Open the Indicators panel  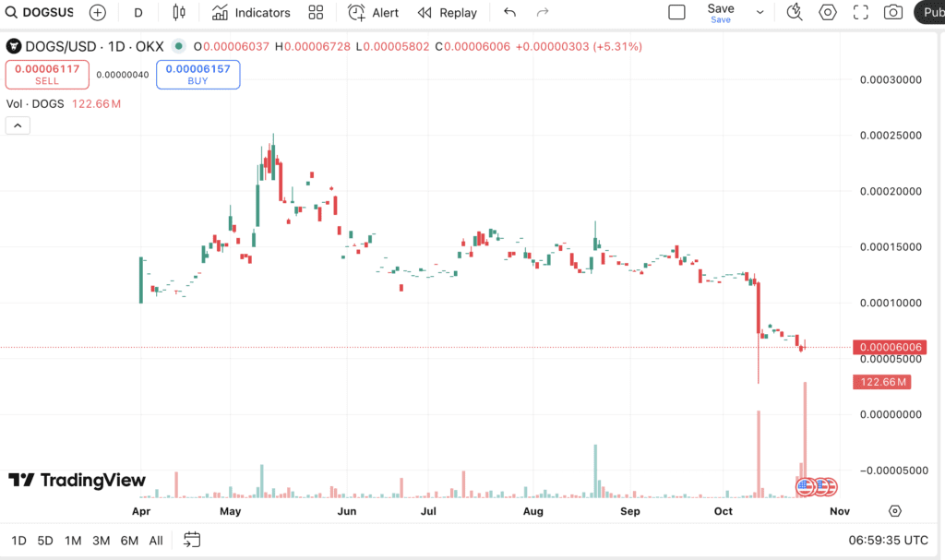point(251,13)
